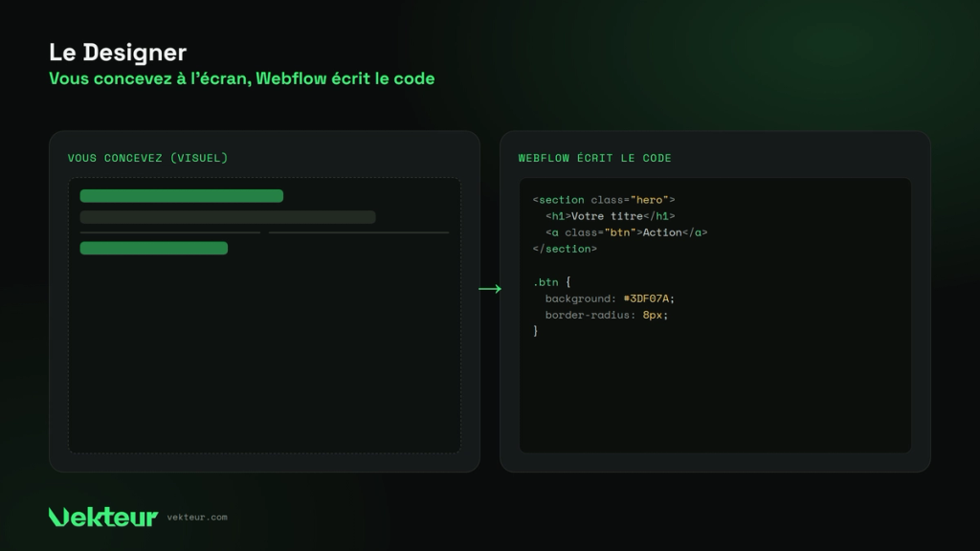Click the closing </section> tag line
980x551 pixels.
tap(565, 249)
